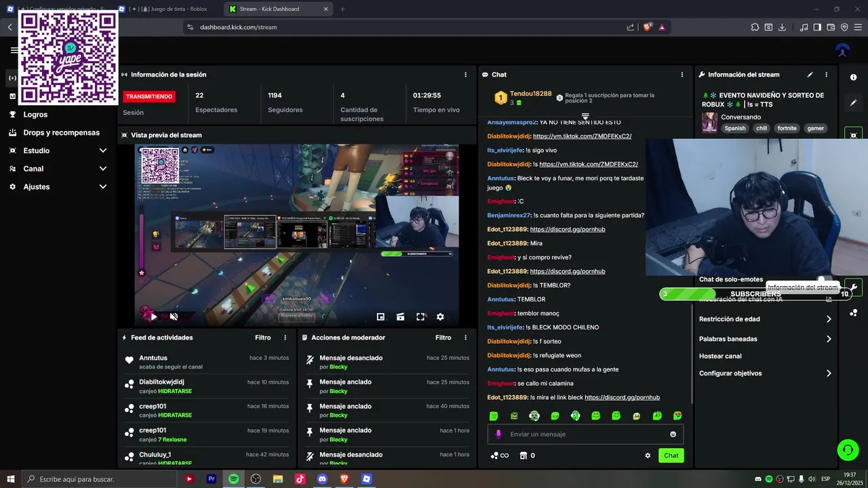868x488 pixels.
Task: Open Drops y recompensas in the sidebar
Action: (61, 133)
